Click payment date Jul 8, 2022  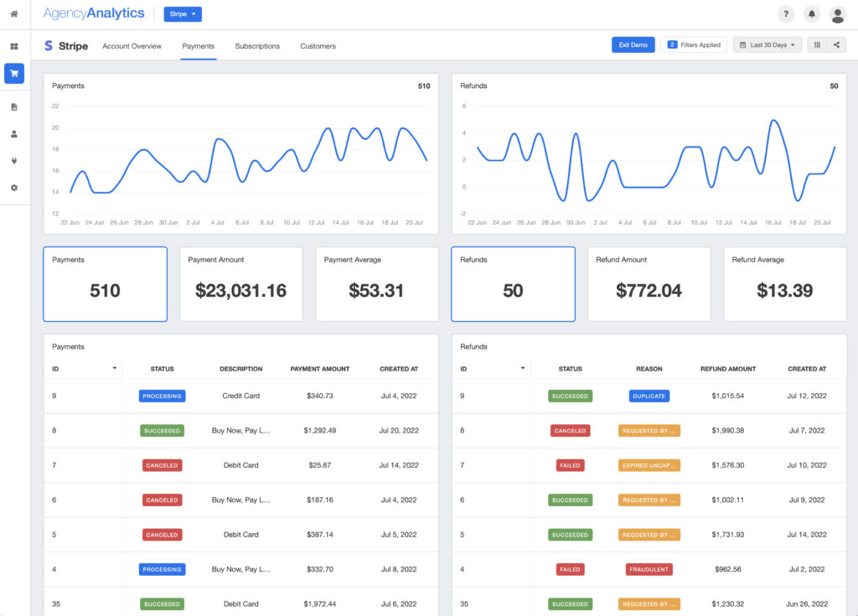[x=399, y=569]
